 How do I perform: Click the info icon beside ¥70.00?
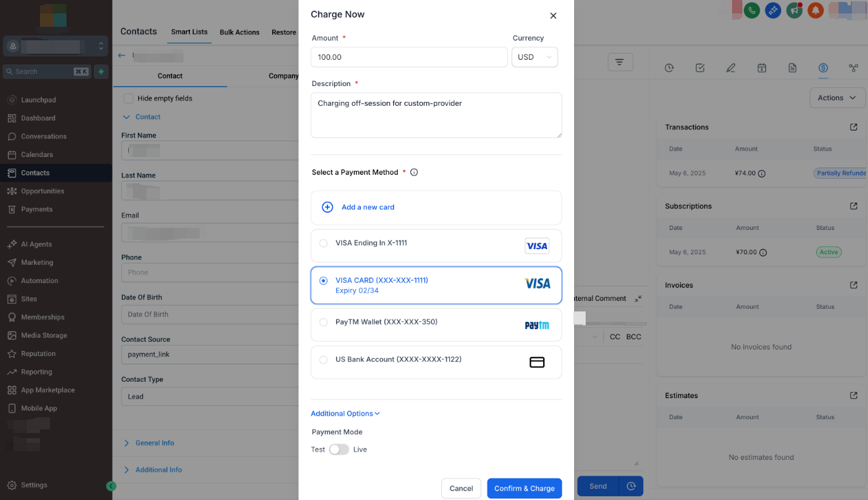tap(763, 252)
